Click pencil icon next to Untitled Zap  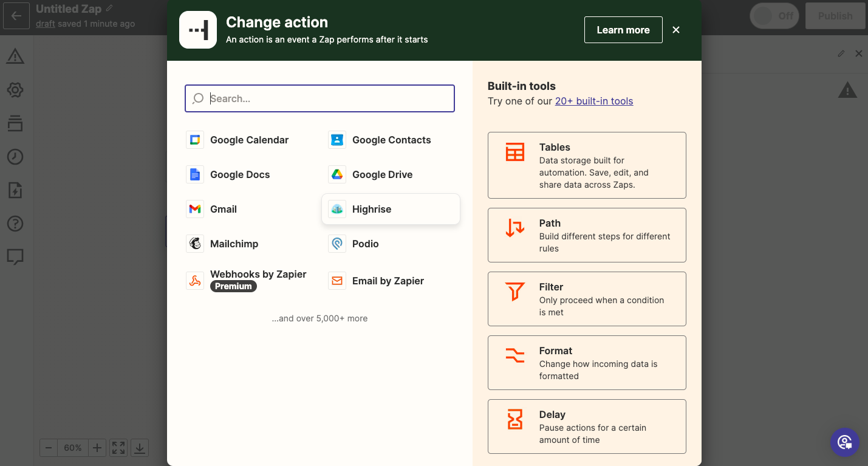[109, 9]
